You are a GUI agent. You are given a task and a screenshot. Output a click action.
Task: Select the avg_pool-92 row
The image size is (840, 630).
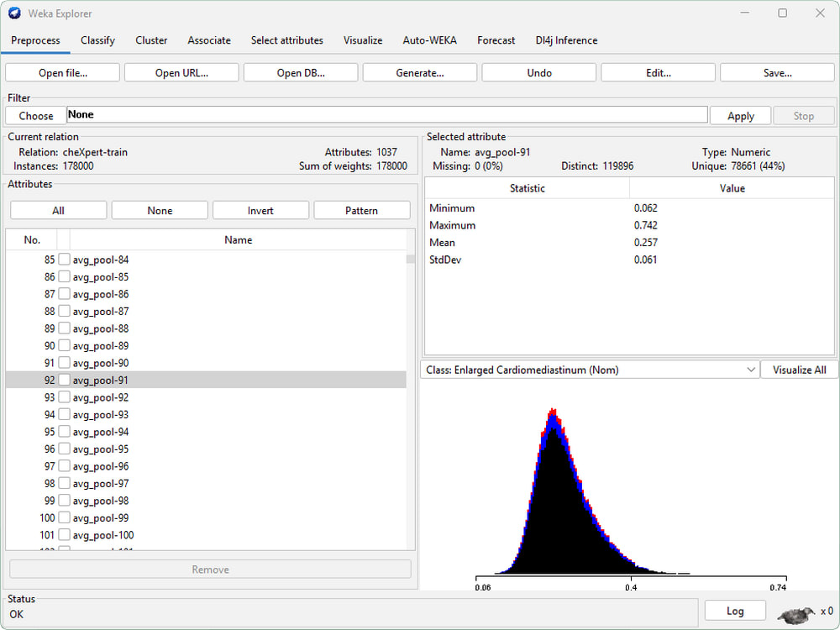click(206, 397)
